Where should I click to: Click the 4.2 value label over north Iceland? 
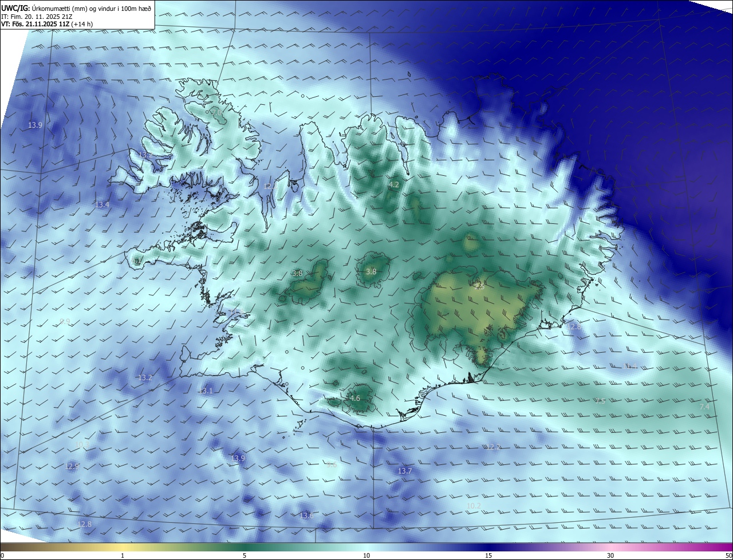pos(393,185)
